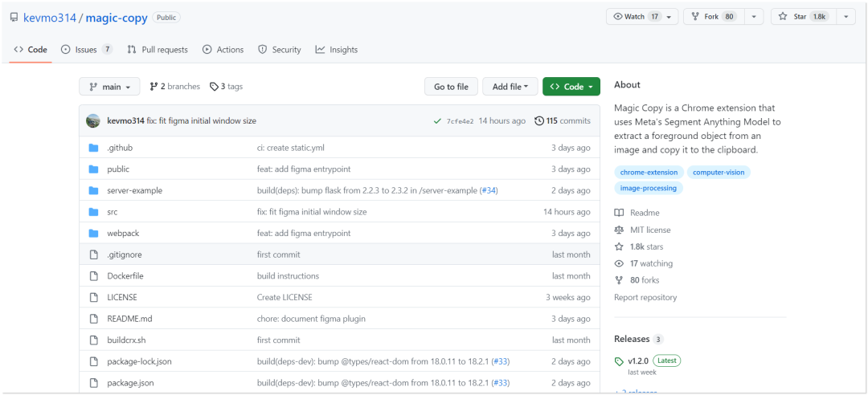This screenshot has height=395, width=868.
Task: Click the Readme book icon
Action: click(619, 213)
